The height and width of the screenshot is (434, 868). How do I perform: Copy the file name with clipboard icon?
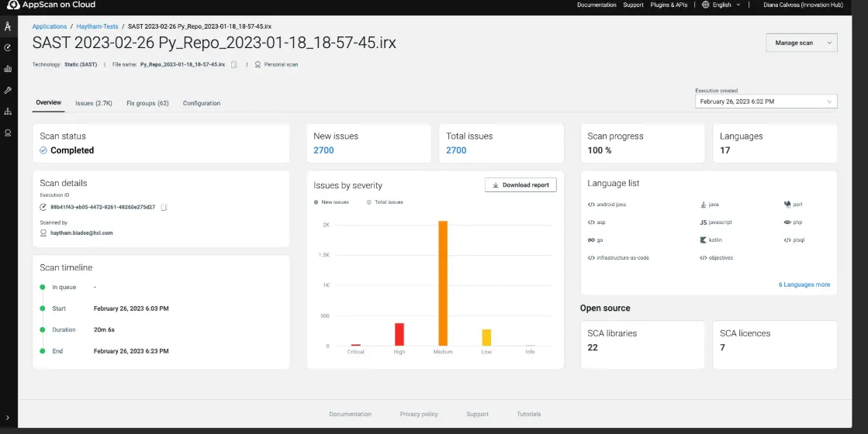[233, 65]
